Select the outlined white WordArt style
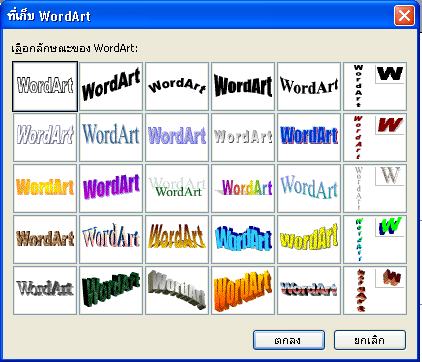Image resolution: width=422 pixels, height=362 pixels. (x=45, y=86)
